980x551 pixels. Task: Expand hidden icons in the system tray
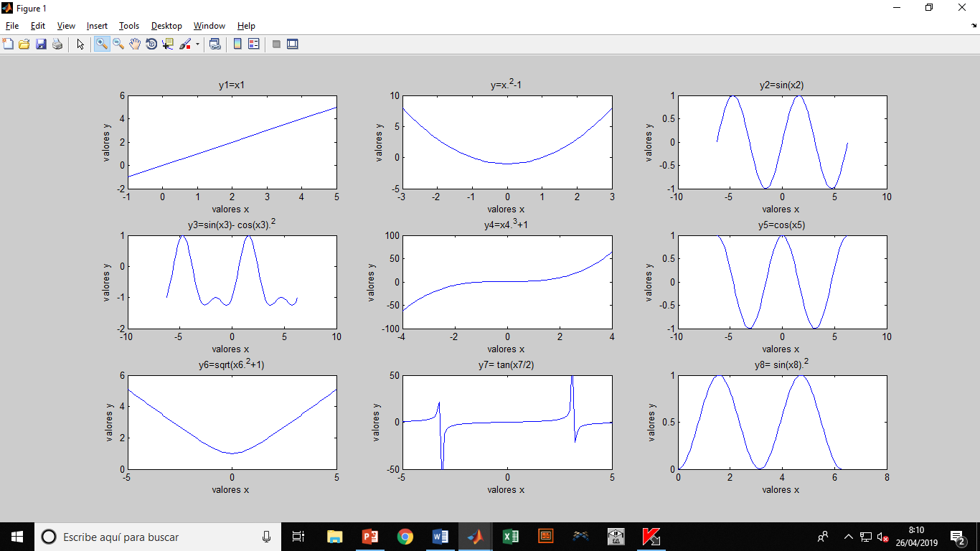848,537
